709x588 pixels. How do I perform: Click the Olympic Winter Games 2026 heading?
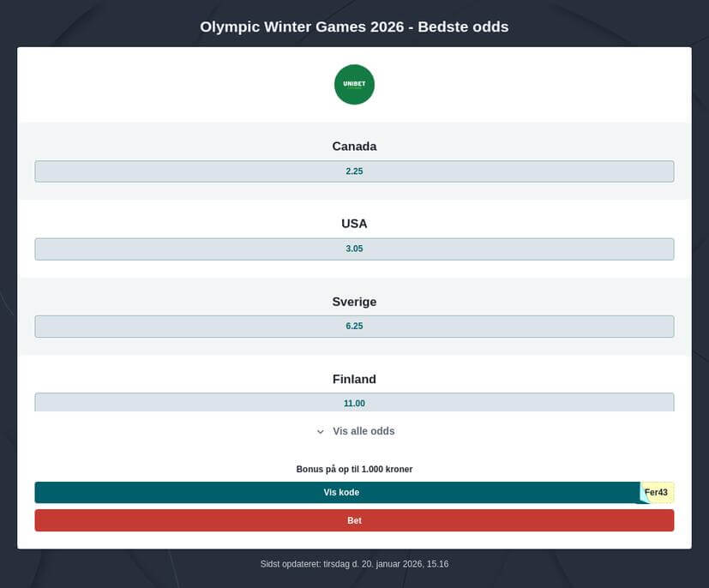tap(354, 27)
